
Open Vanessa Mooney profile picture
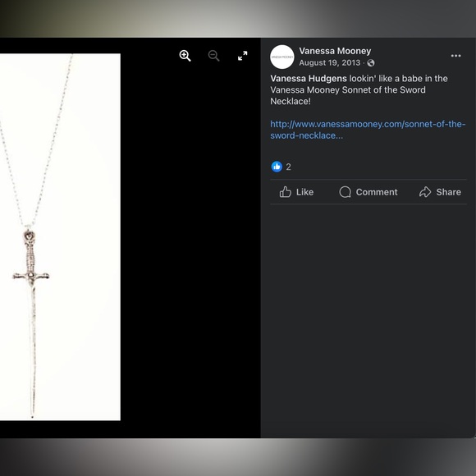[x=282, y=57]
